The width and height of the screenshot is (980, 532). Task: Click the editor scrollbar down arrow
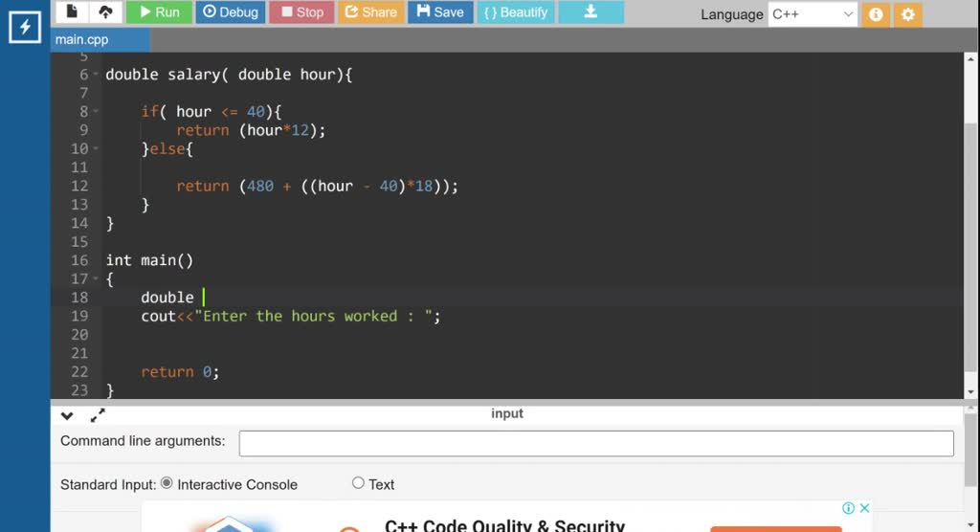970,392
